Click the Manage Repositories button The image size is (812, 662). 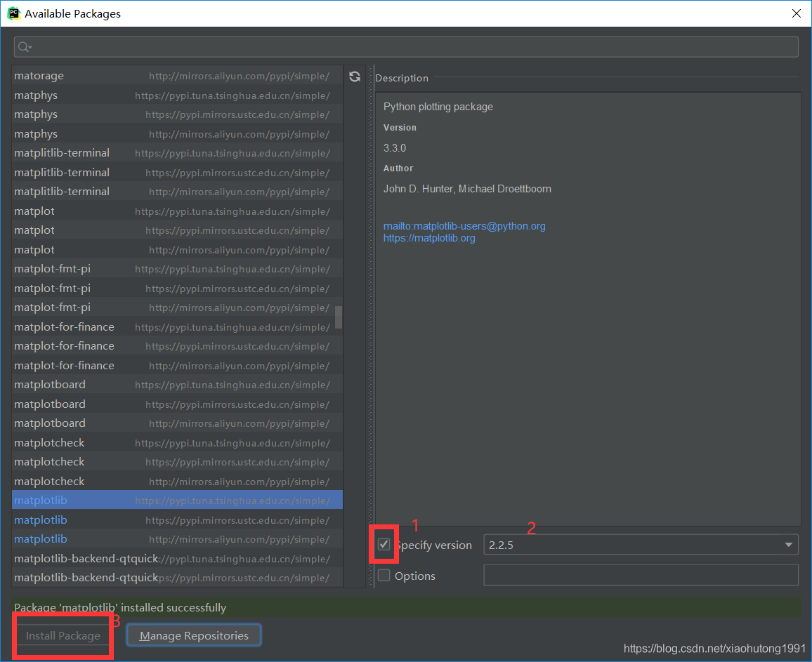[194, 635]
